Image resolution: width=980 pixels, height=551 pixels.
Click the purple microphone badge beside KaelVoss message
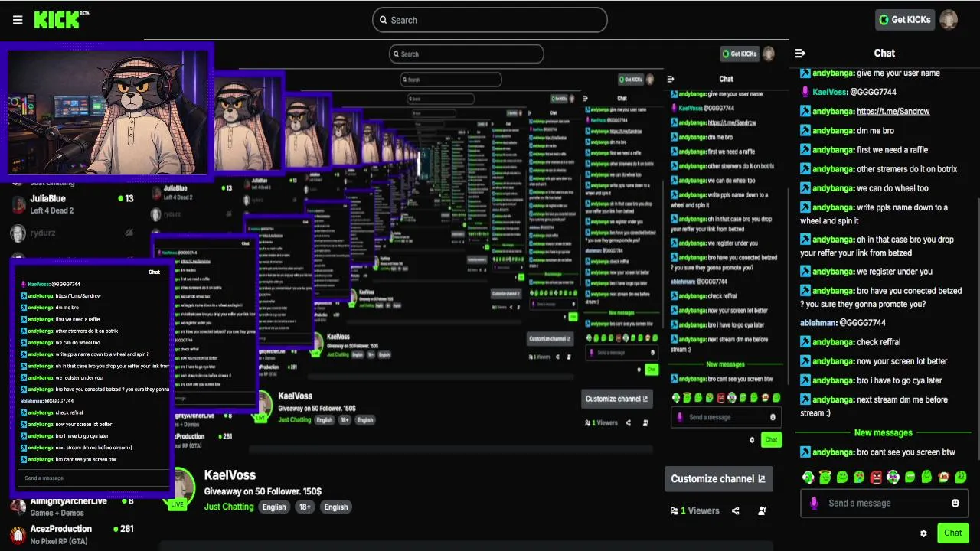pos(805,92)
